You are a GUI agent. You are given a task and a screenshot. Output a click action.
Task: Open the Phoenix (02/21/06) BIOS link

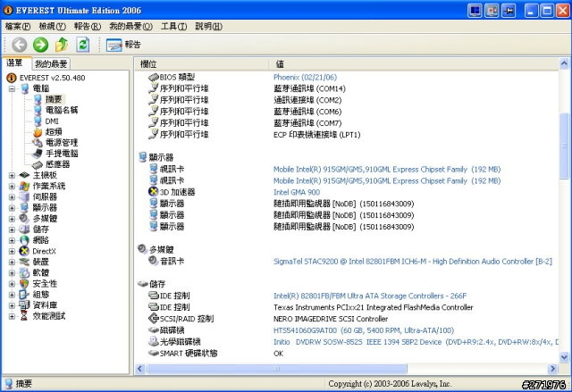[305, 77]
